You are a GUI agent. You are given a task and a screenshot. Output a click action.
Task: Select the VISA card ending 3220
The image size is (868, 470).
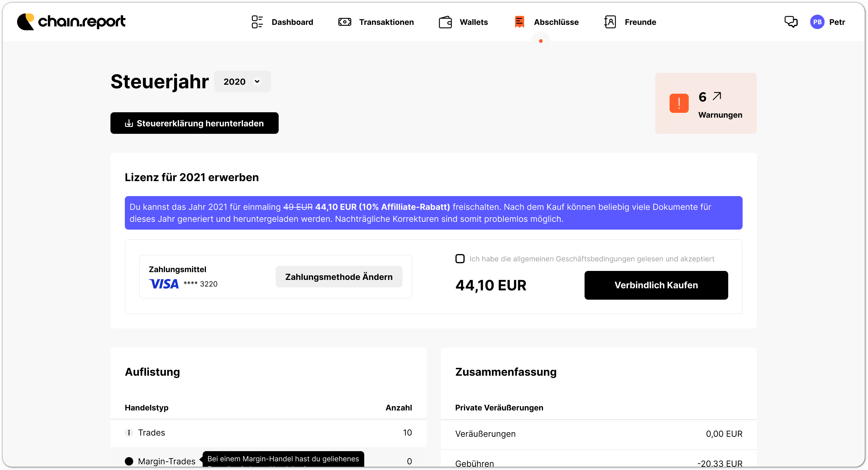tap(183, 283)
